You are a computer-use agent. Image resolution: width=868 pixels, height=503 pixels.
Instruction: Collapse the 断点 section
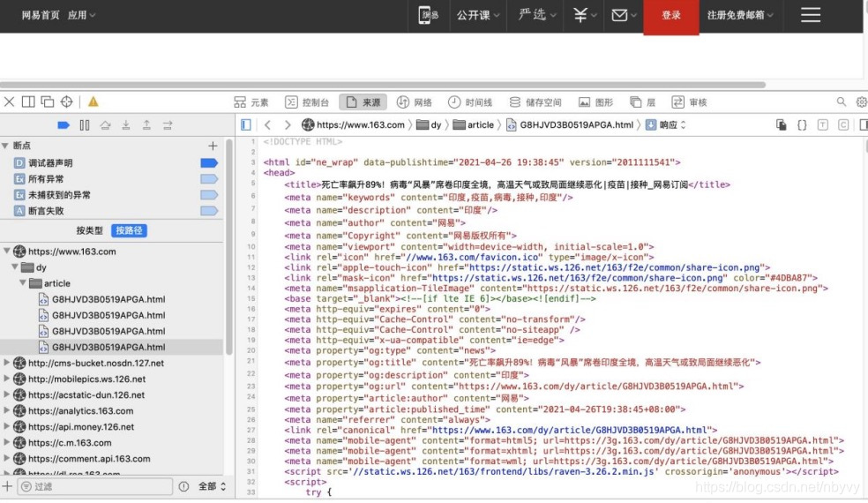[x=5, y=146]
